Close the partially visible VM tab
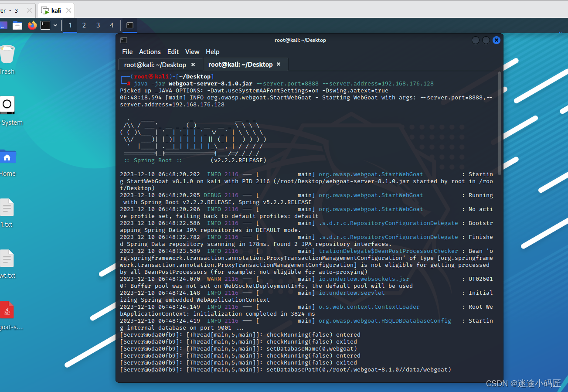 click(30, 10)
